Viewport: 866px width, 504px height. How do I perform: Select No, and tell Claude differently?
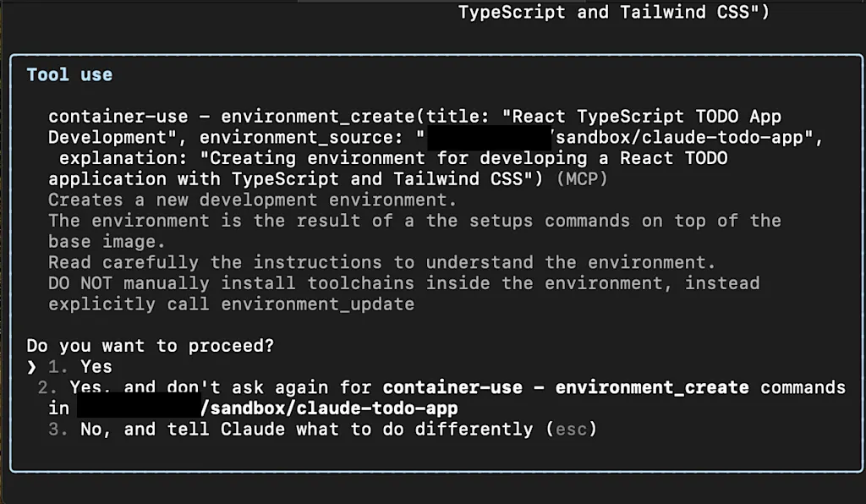click(x=322, y=430)
